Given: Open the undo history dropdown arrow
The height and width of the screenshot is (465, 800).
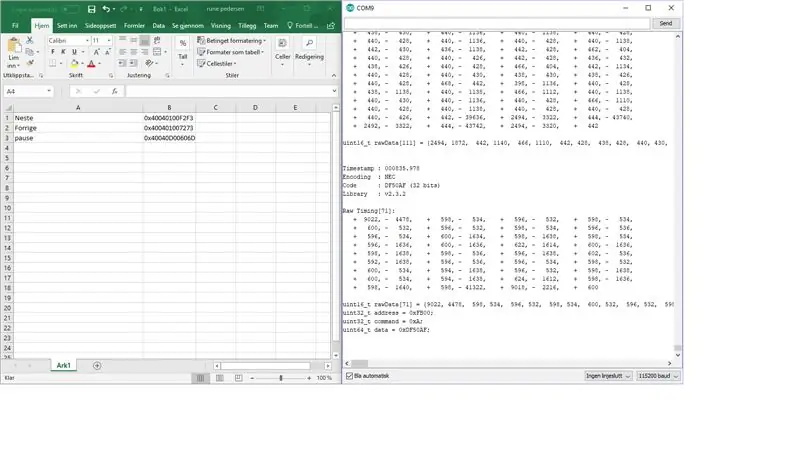Looking at the screenshot, I should tap(113, 9).
